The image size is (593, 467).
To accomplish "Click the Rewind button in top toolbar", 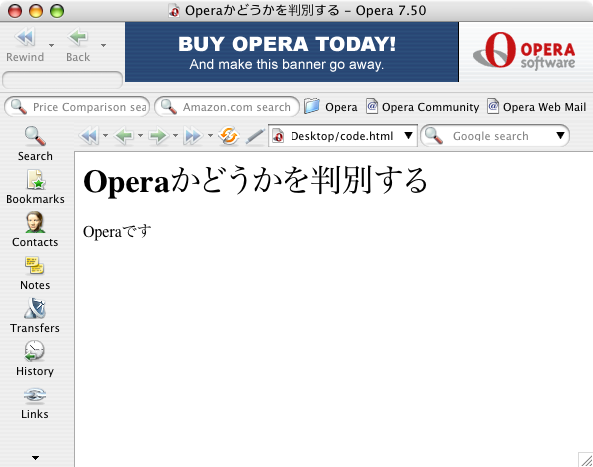I will pos(25,45).
